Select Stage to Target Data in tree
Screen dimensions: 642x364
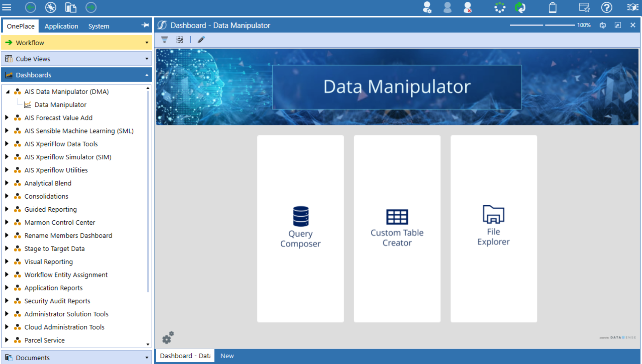click(54, 249)
